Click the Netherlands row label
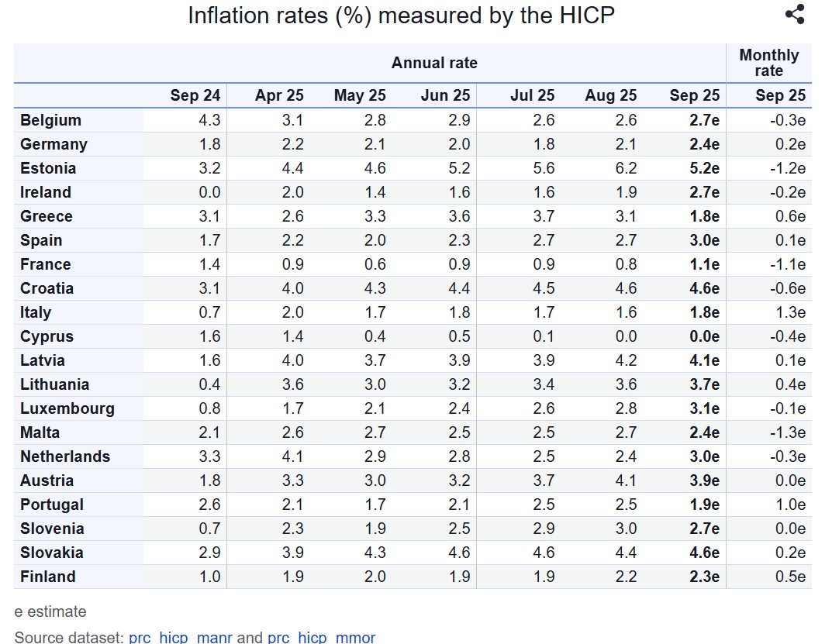Screen dimensions: 839x644 [65, 456]
